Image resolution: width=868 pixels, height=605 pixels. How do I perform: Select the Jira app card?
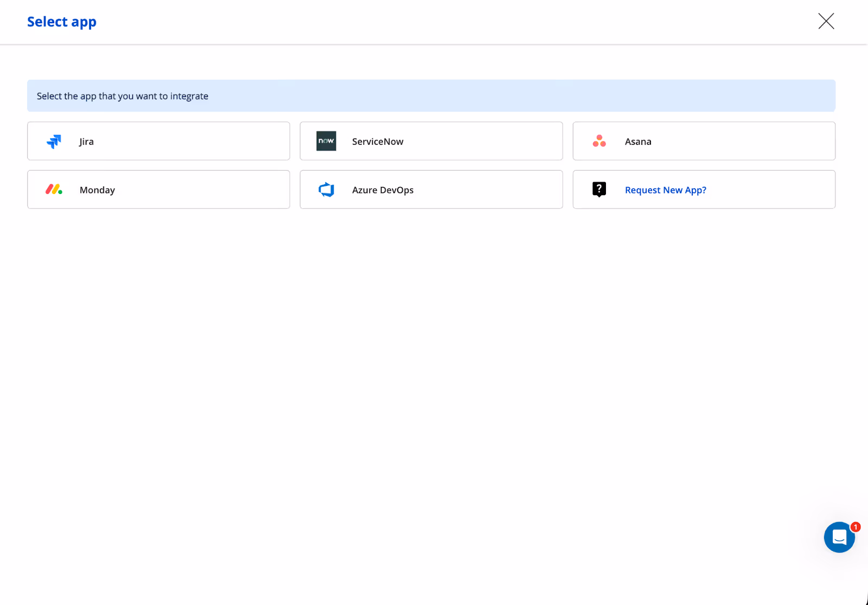pos(158,141)
